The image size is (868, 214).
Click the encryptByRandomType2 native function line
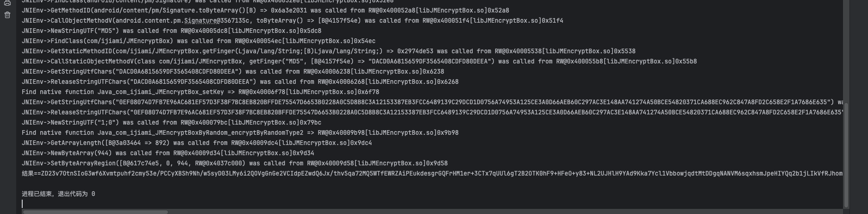240,132
